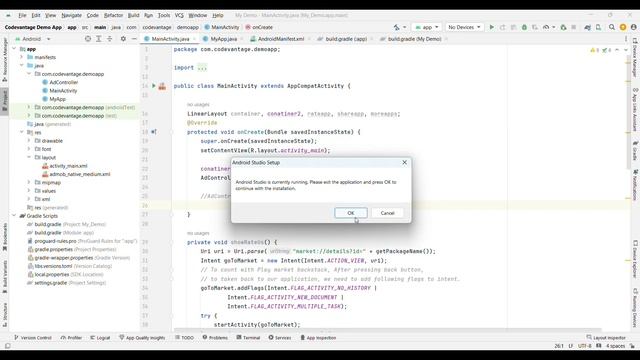Click the Make Project hammer icon
This screenshot has width=640, height=360.
point(396,27)
